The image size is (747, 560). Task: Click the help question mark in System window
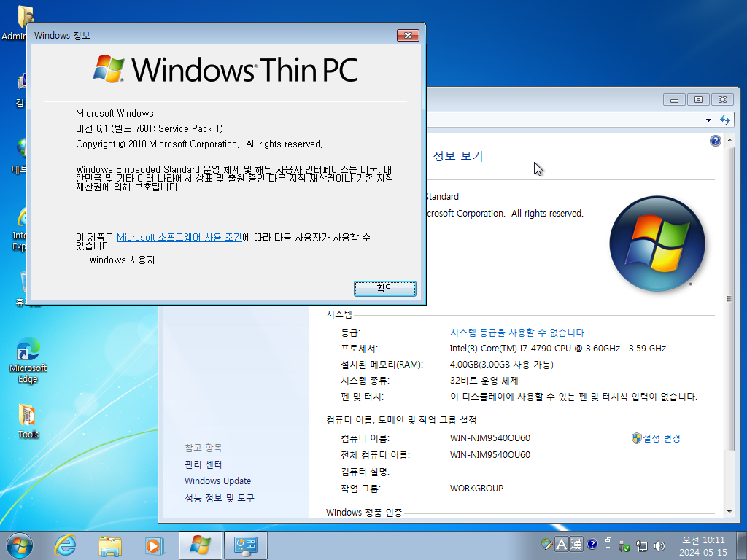click(x=715, y=141)
